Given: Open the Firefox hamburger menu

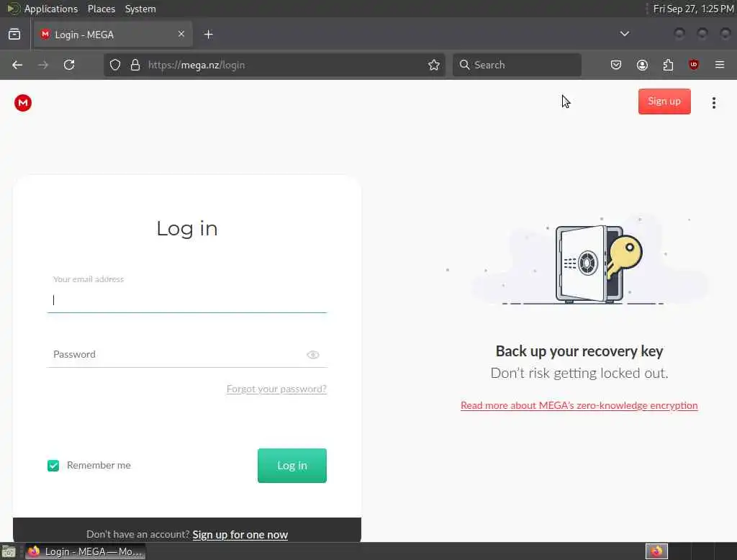Looking at the screenshot, I should point(720,65).
